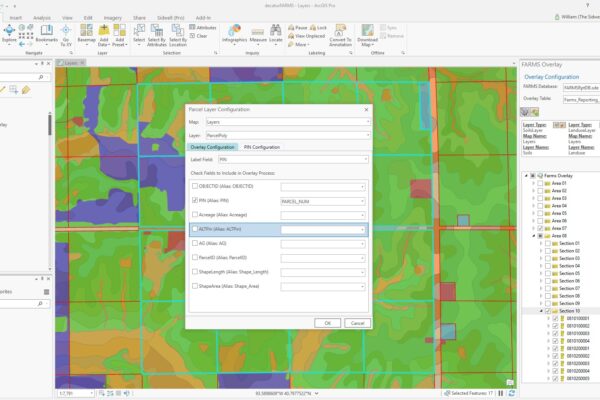Click the Overlay Table input field
The image size is (600, 400).
click(x=581, y=100)
